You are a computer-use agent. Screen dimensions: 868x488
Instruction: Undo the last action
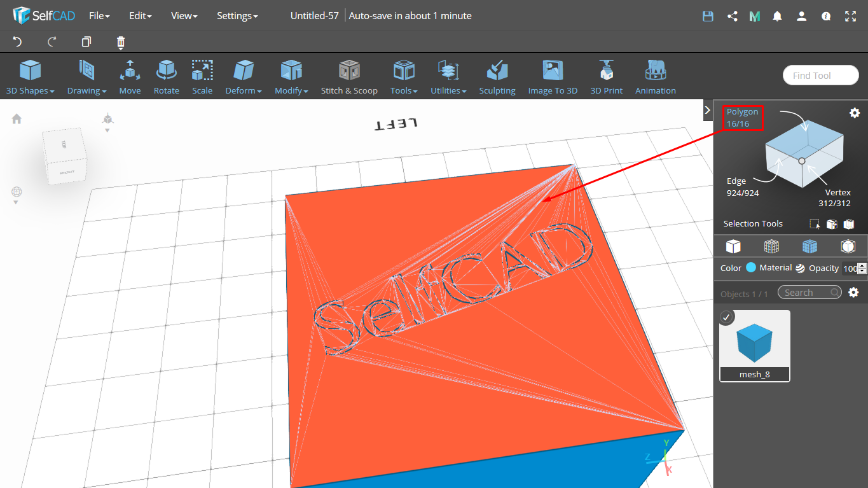[x=18, y=42]
